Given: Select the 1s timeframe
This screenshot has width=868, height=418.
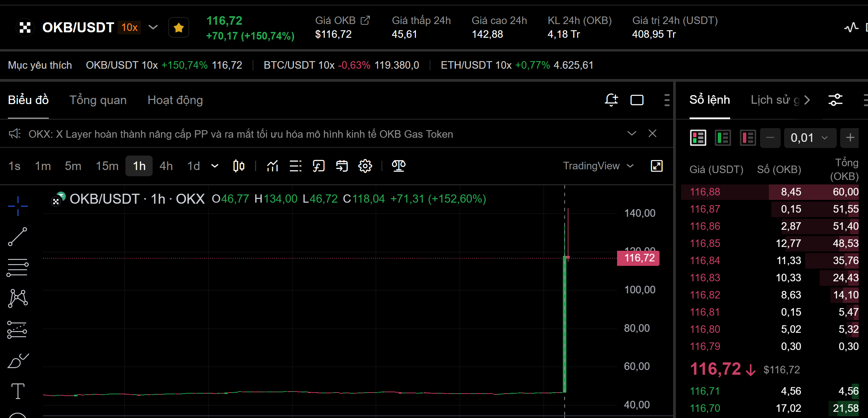Looking at the screenshot, I should 14,166.
